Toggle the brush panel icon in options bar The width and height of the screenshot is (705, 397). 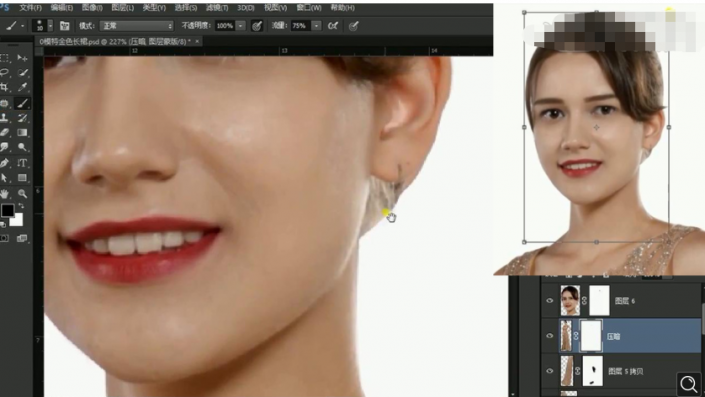(x=65, y=26)
